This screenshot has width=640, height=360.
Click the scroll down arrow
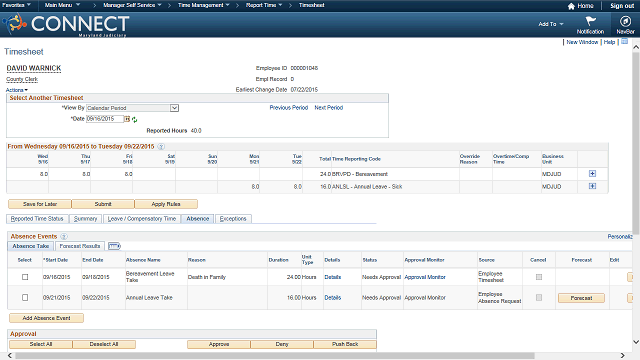(636, 342)
